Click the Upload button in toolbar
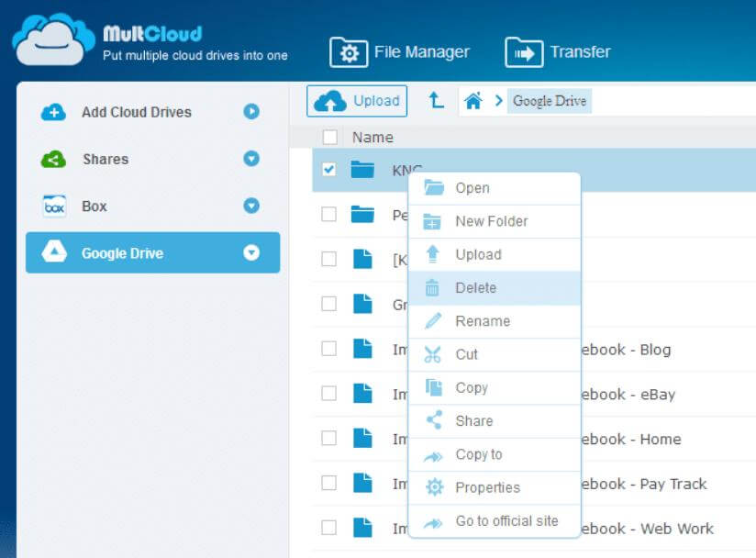756x558 pixels. (x=357, y=101)
